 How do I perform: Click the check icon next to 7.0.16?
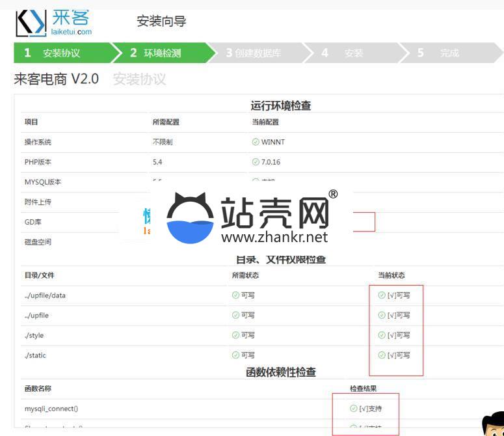click(x=256, y=162)
